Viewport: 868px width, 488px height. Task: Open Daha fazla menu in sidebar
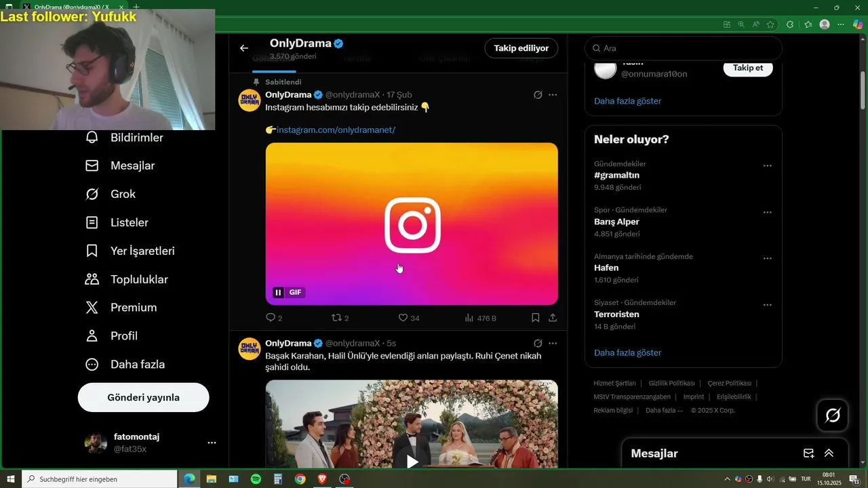pos(125,365)
